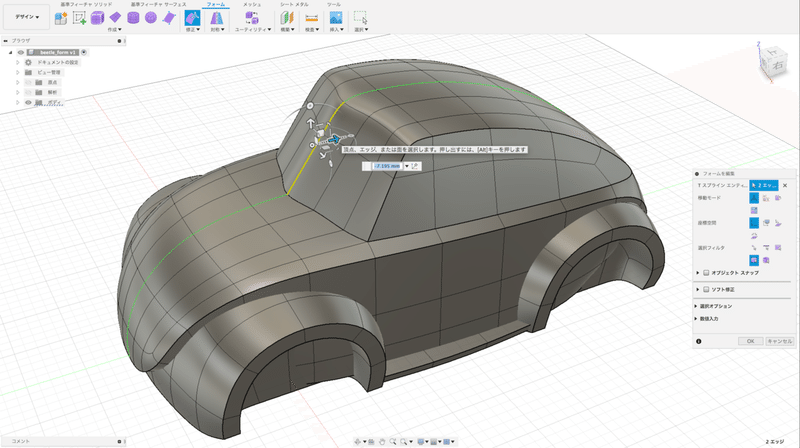Viewport: 800px width, 448px height.
Task: Open the Design (デザイン) workspace dropdown
Action: [x=27, y=17]
